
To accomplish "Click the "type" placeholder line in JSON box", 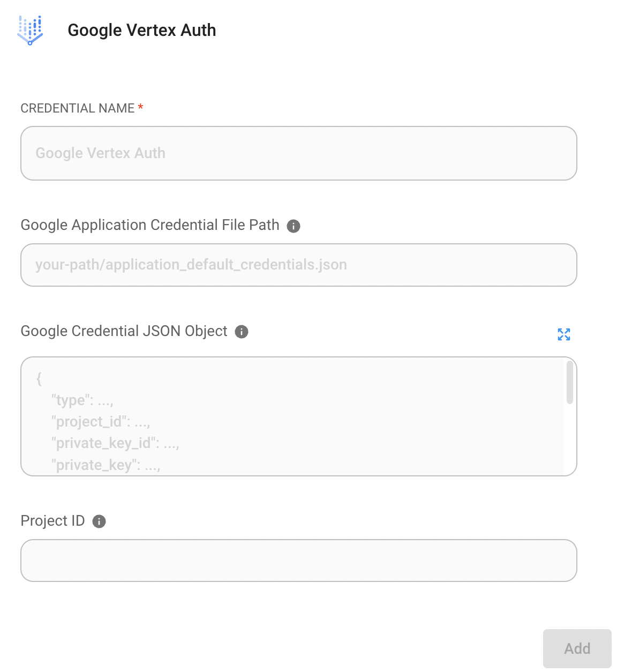I will [x=82, y=400].
